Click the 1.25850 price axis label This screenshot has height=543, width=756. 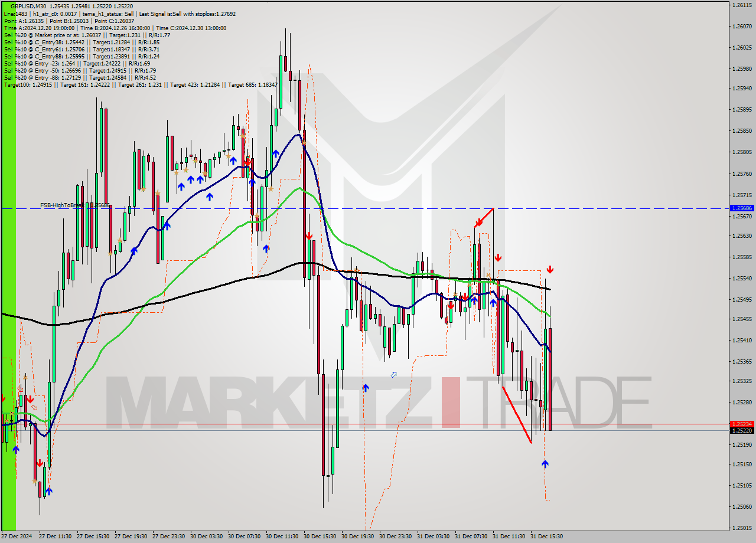point(742,130)
